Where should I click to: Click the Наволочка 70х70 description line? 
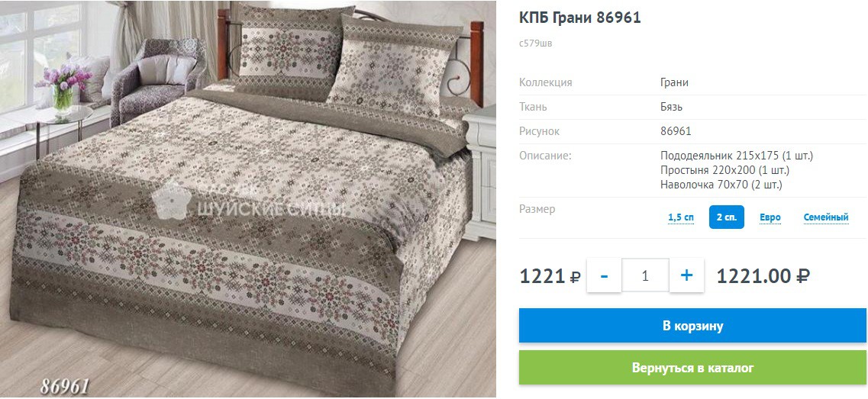point(721,185)
